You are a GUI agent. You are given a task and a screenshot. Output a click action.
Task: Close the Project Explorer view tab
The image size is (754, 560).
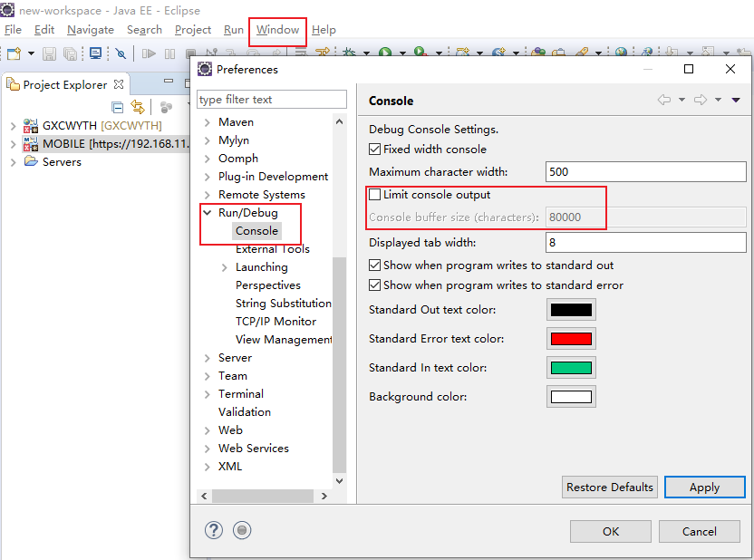(x=119, y=84)
